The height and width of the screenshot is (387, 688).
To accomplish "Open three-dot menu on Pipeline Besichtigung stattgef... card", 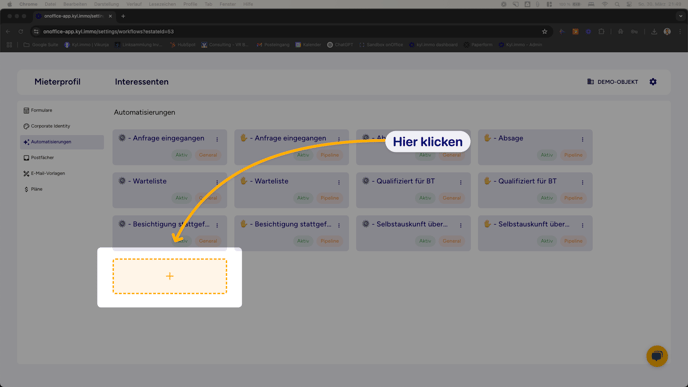I will pos(339,225).
